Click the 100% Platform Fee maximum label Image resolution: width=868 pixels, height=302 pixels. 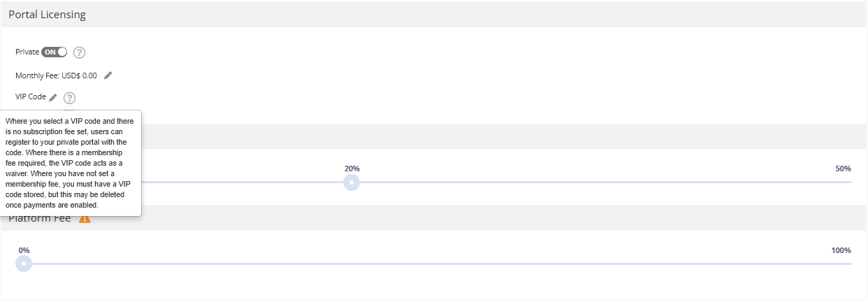click(841, 250)
